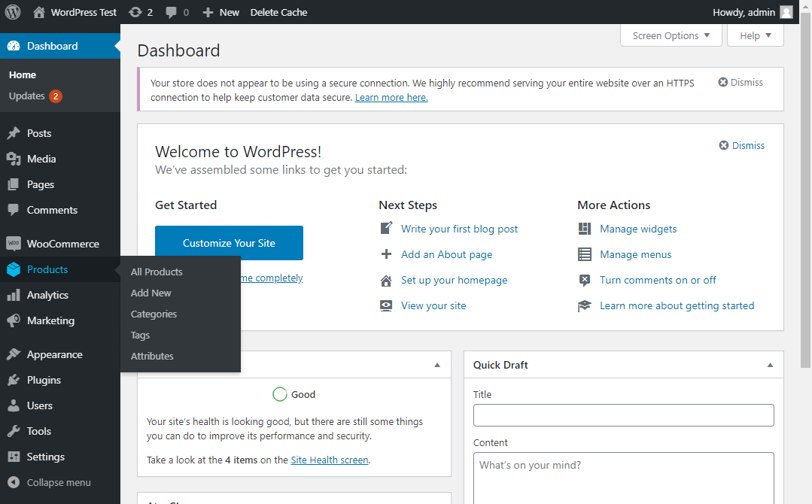Go to WooCommerce in the sidebar

62,244
